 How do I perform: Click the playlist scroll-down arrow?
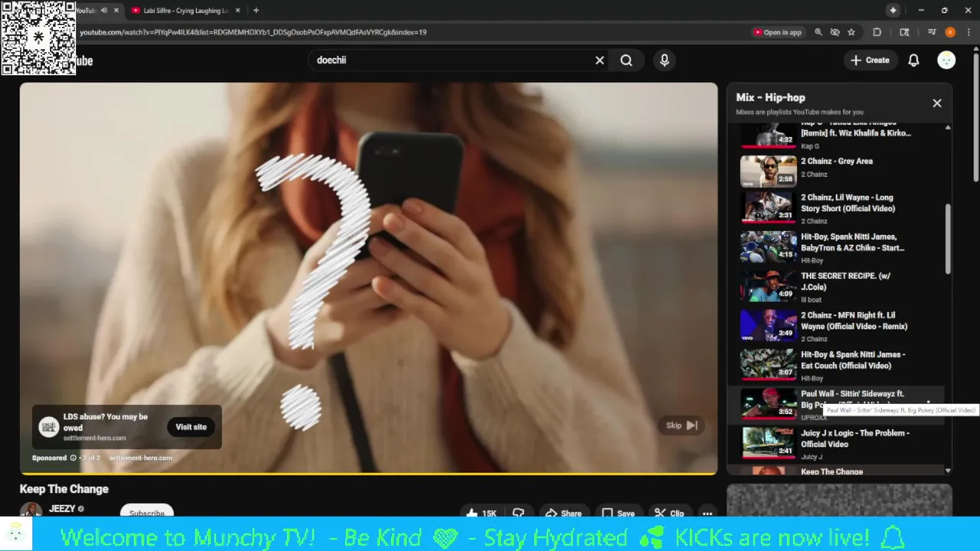(x=948, y=471)
